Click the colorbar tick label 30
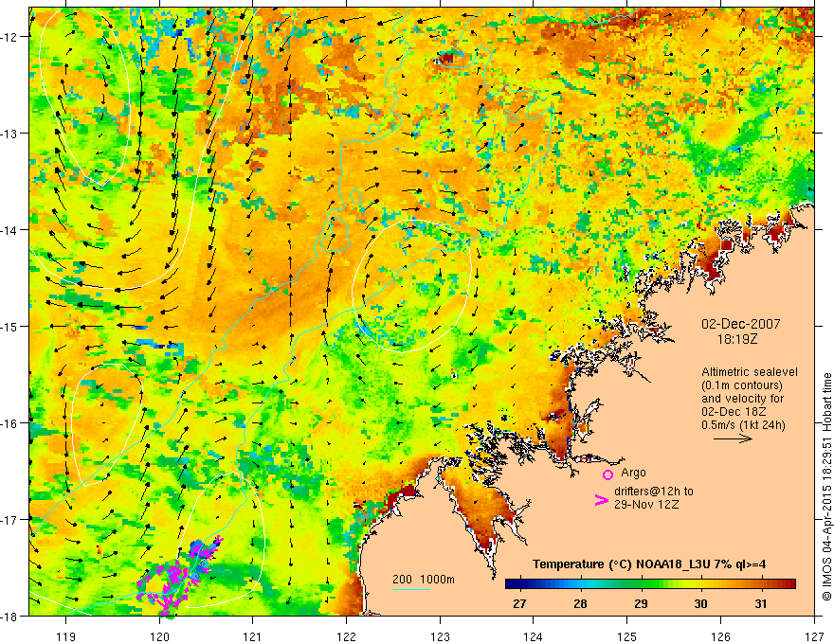Viewport: 834px width, 644px height. tap(701, 603)
